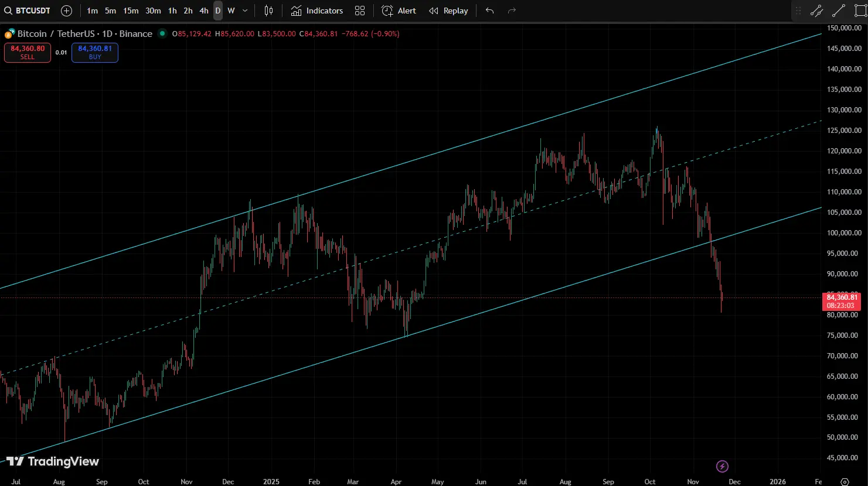Open the Indicators menu
Screen dimensions: 868x486
tap(317, 11)
